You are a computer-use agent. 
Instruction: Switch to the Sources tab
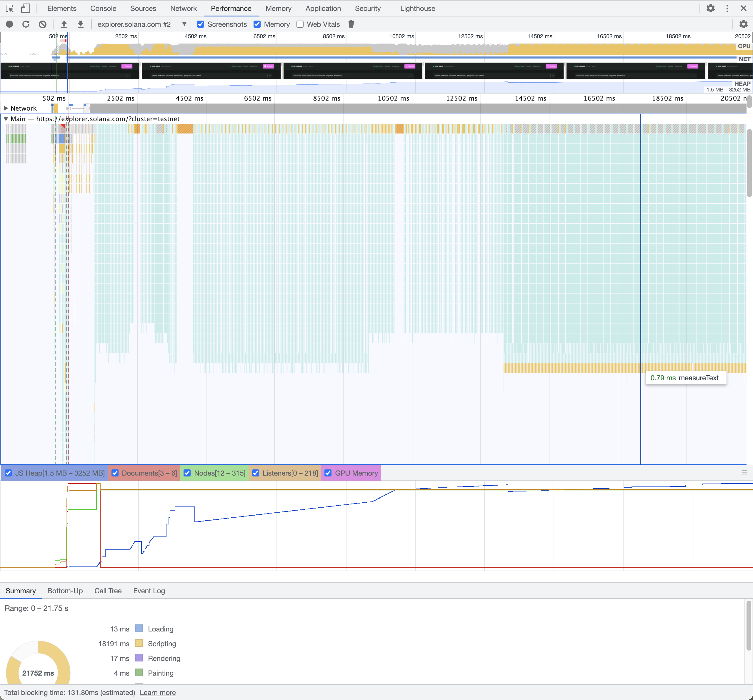coord(143,8)
